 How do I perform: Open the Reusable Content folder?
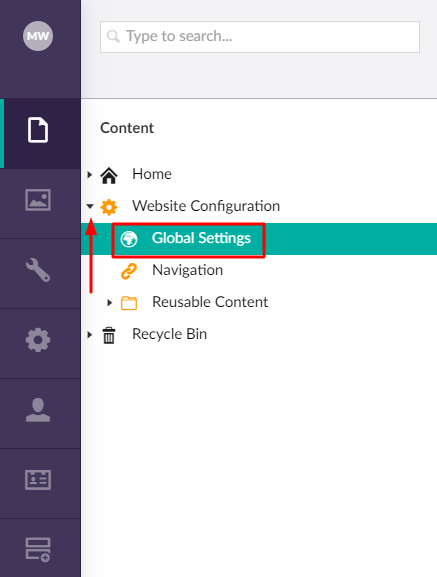click(210, 302)
